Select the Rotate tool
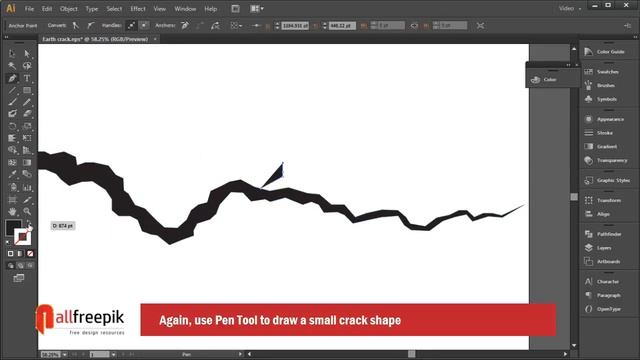Screen dimensions: 640x360 12,126
